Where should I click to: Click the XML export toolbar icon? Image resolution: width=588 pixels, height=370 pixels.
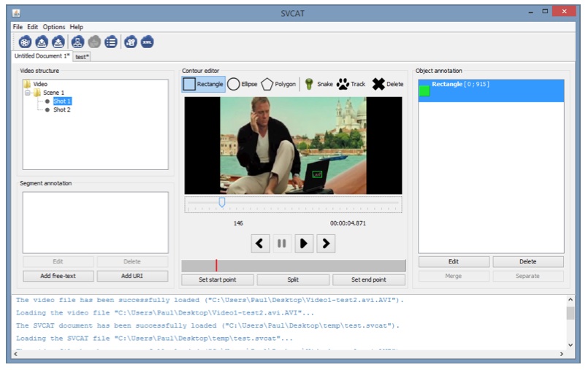coord(148,42)
